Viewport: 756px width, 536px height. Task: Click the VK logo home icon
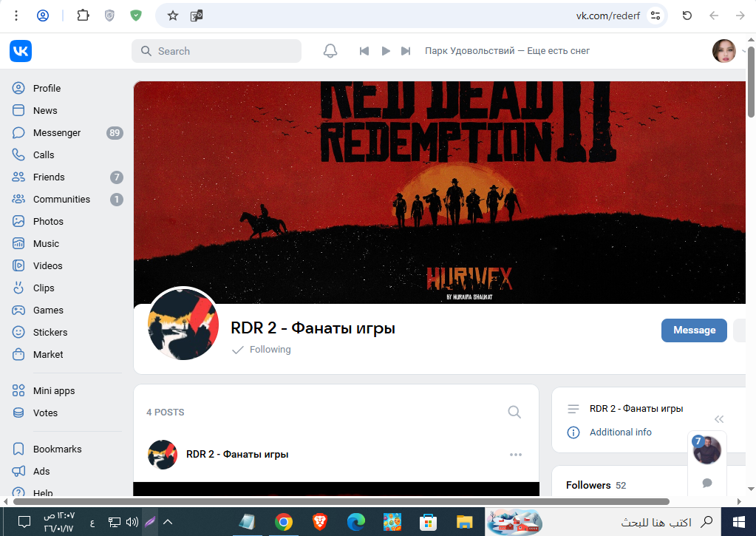point(21,51)
